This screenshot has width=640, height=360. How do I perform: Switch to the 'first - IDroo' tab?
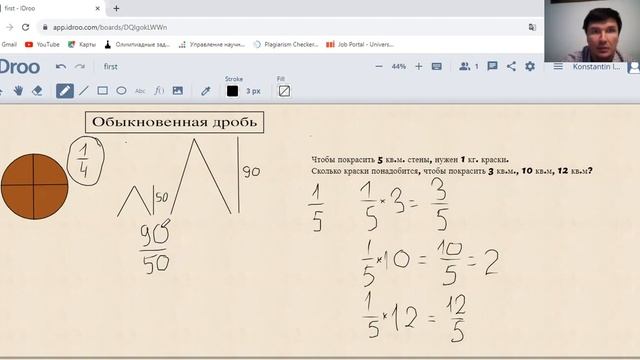tap(51, 8)
